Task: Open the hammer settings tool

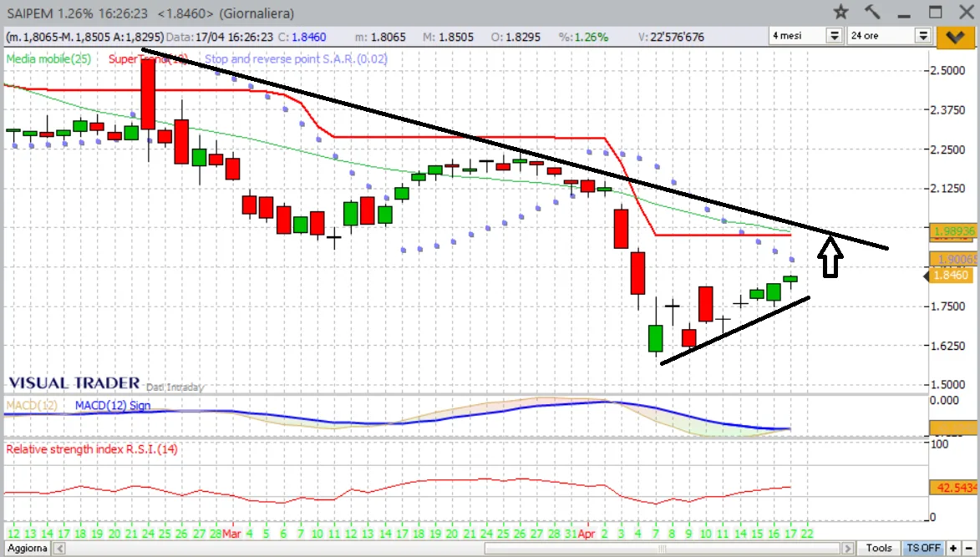Action: [x=872, y=12]
